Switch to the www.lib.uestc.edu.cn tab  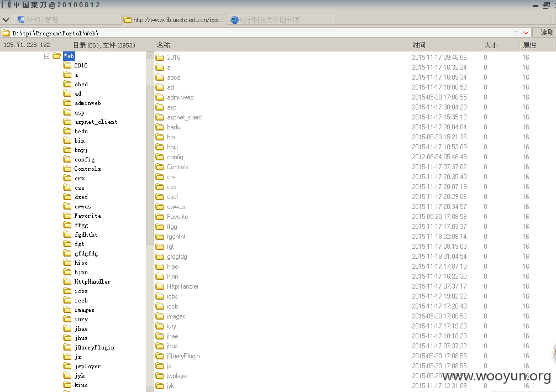[x=174, y=19]
